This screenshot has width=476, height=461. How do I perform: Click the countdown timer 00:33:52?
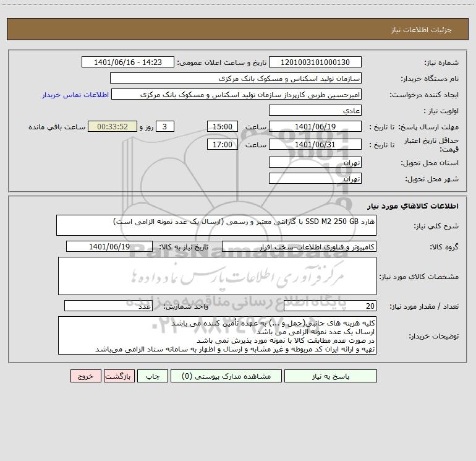(113, 126)
